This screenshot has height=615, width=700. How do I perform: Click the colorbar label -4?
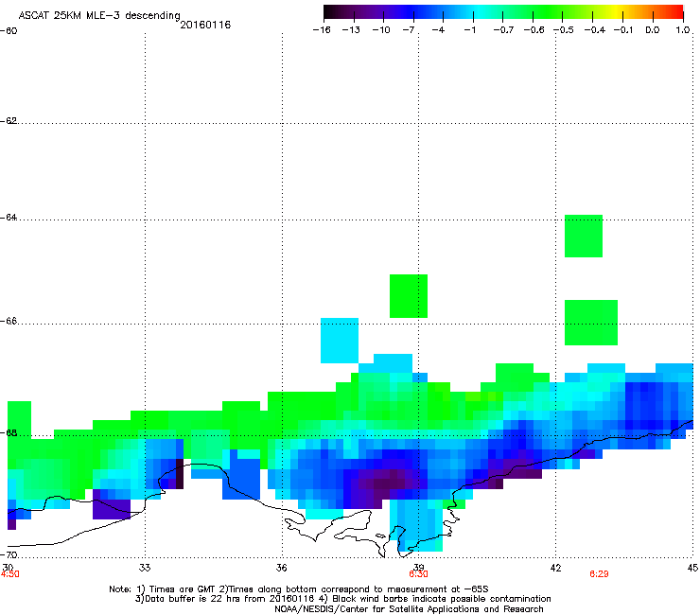(x=438, y=30)
